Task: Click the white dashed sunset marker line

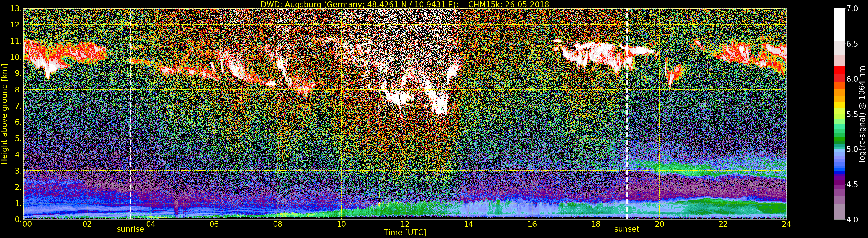Action: pos(627,114)
